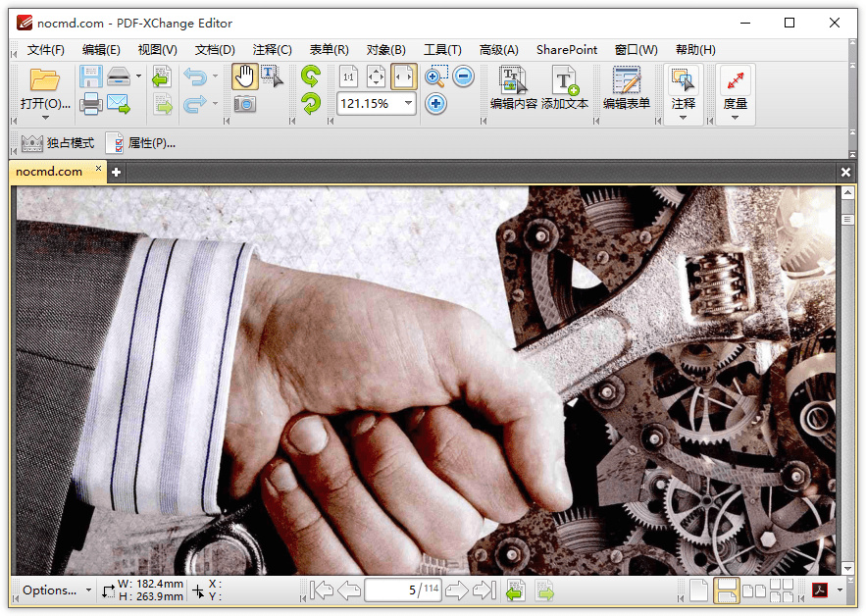This screenshot has height=616, width=866.
Task: Take a snapshot with the camera tool
Action: pyautogui.click(x=244, y=104)
